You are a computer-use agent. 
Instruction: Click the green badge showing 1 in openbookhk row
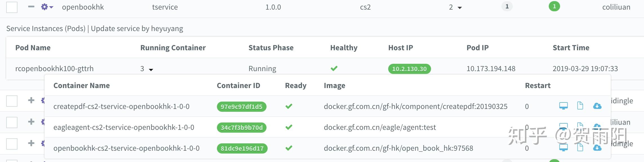[554, 6]
